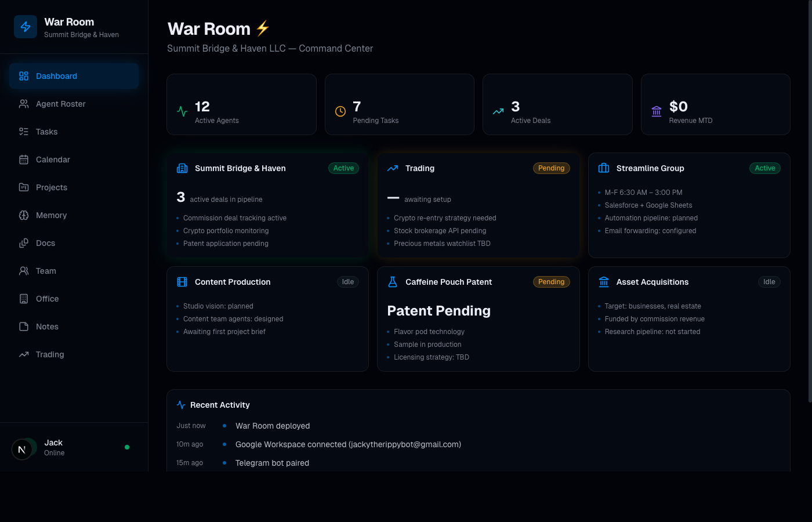Click the Memory brain icon

[24, 215]
